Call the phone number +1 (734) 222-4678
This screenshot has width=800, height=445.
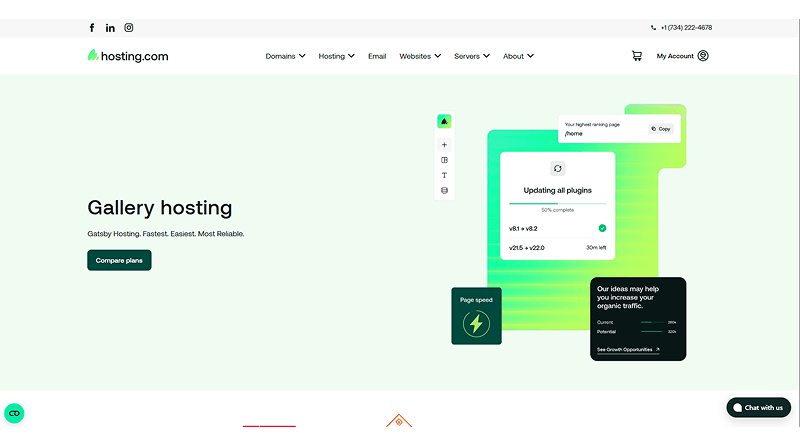tap(681, 28)
